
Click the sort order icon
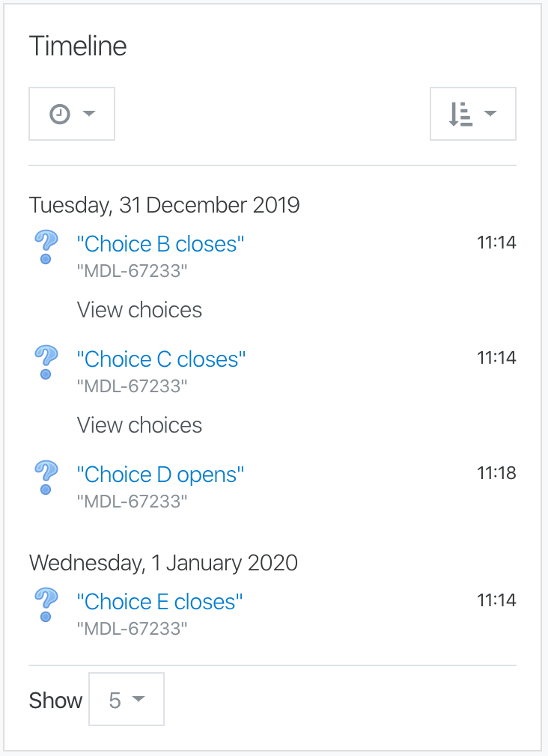coord(460,115)
